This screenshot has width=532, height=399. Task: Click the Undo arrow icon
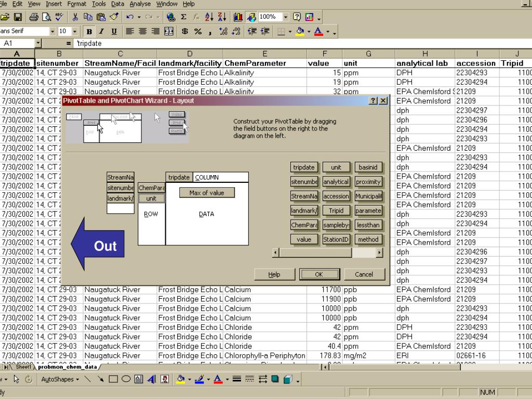(129, 17)
